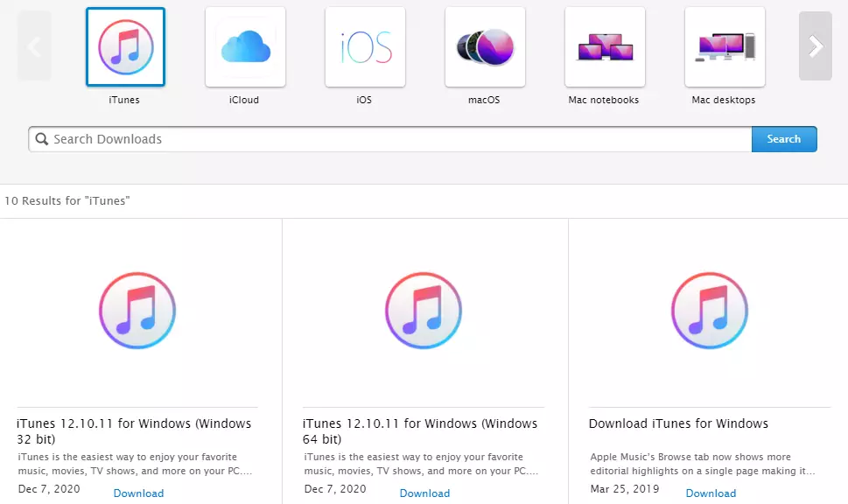Screen dimensions: 848x504
Task: Click the blue Search button
Action: (x=783, y=138)
